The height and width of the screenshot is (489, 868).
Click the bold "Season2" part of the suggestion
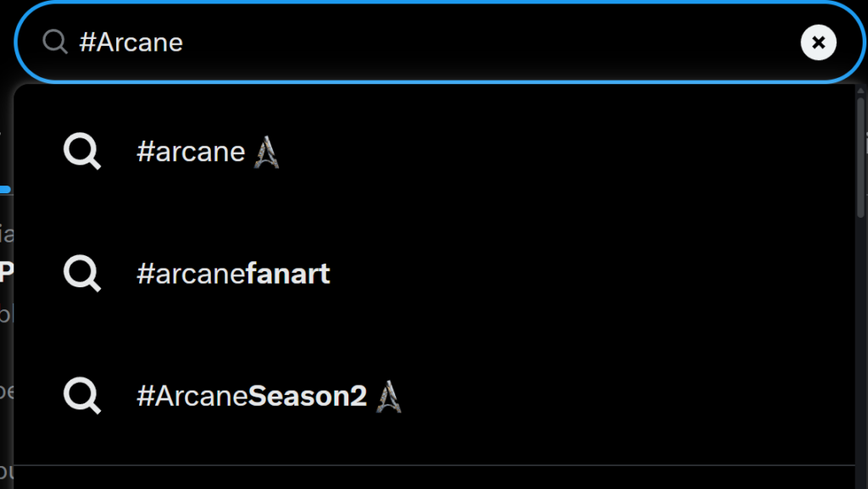pyautogui.click(x=307, y=396)
